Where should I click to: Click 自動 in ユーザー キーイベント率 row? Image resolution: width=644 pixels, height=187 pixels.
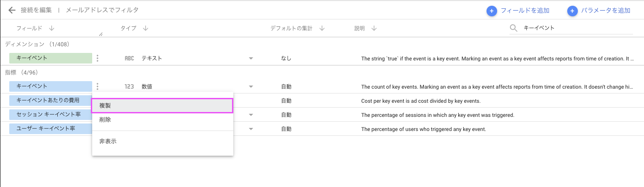pos(286,129)
